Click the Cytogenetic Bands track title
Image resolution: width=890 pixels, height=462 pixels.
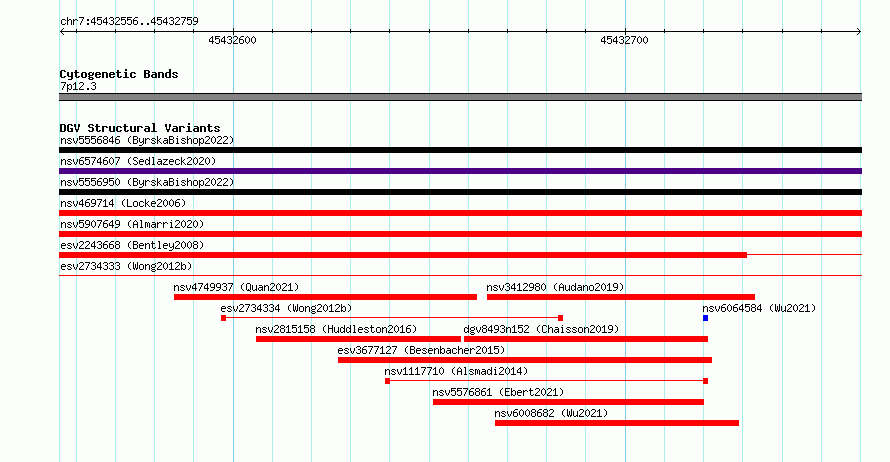[119, 74]
